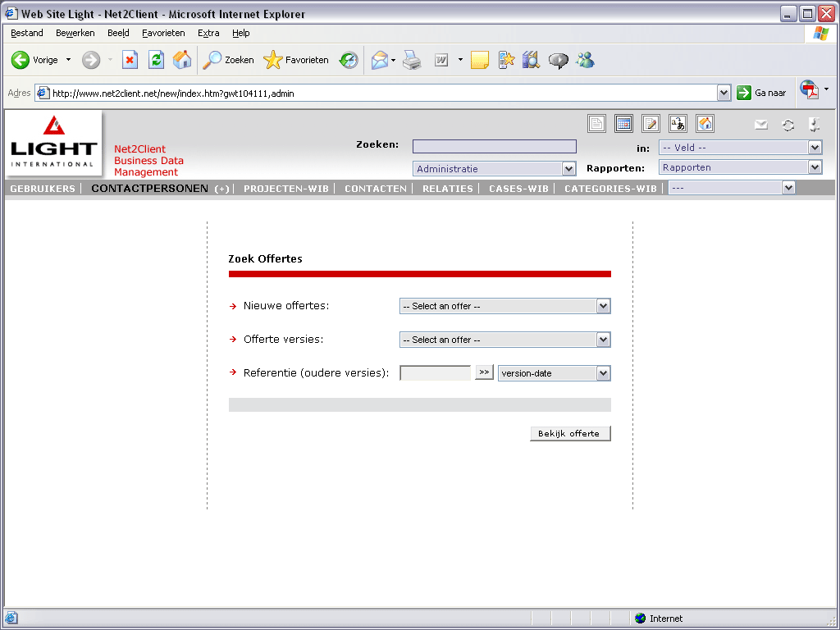Click the Zoeken search text field
Screen dimensions: 840x630
point(495,146)
